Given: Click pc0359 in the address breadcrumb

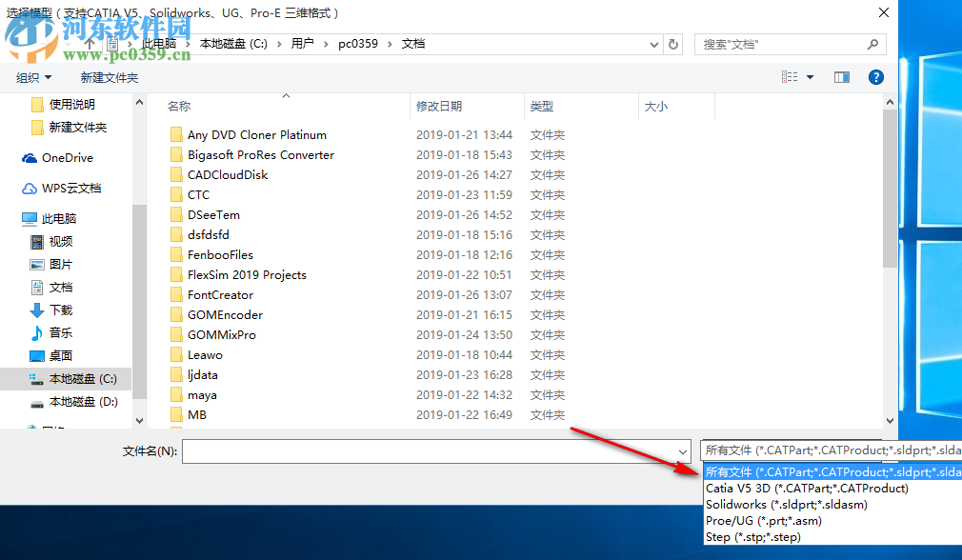Looking at the screenshot, I should coord(357,43).
